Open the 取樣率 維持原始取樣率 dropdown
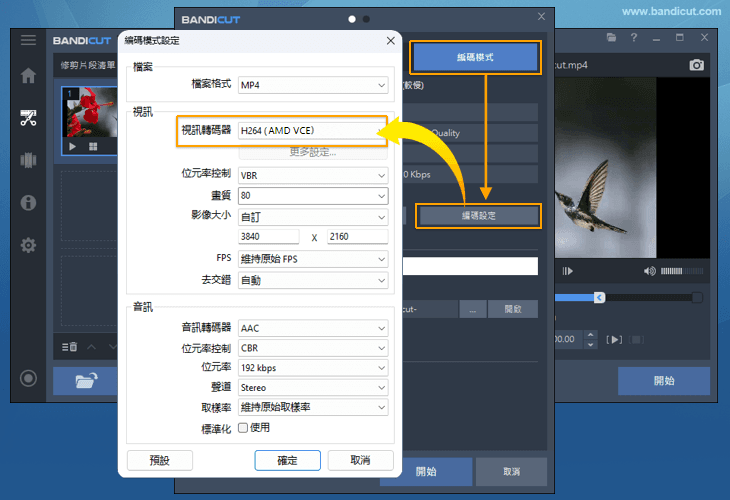 [313, 407]
